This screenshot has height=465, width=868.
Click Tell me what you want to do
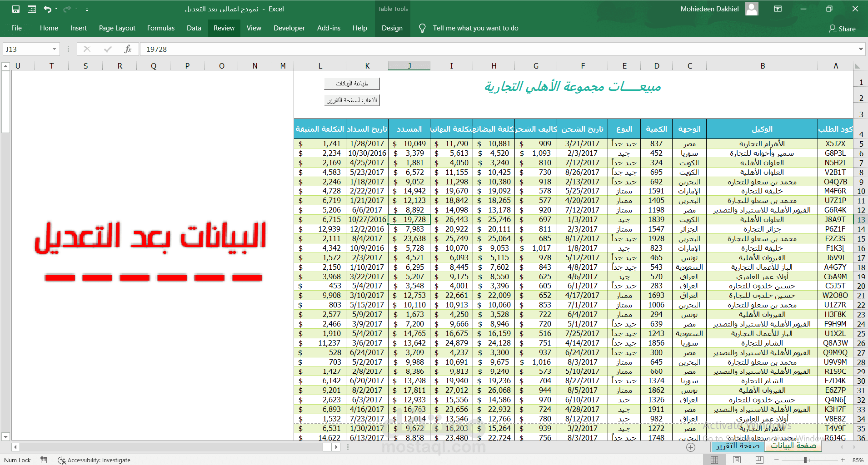475,28
